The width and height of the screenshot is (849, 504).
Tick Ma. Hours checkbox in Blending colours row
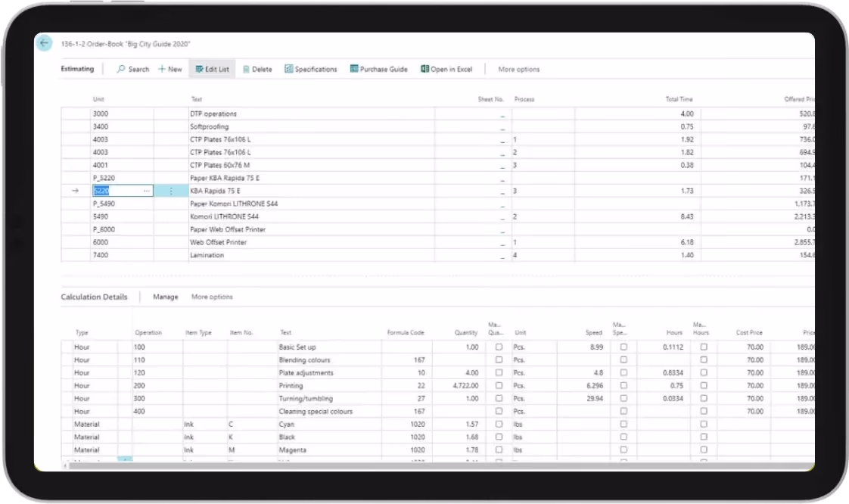coord(704,360)
